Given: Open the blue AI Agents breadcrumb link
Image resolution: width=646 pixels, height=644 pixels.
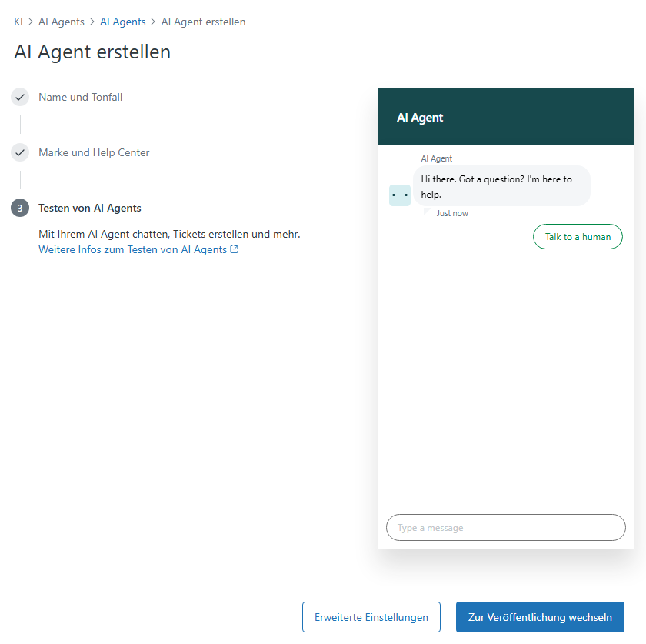Looking at the screenshot, I should (x=123, y=22).
